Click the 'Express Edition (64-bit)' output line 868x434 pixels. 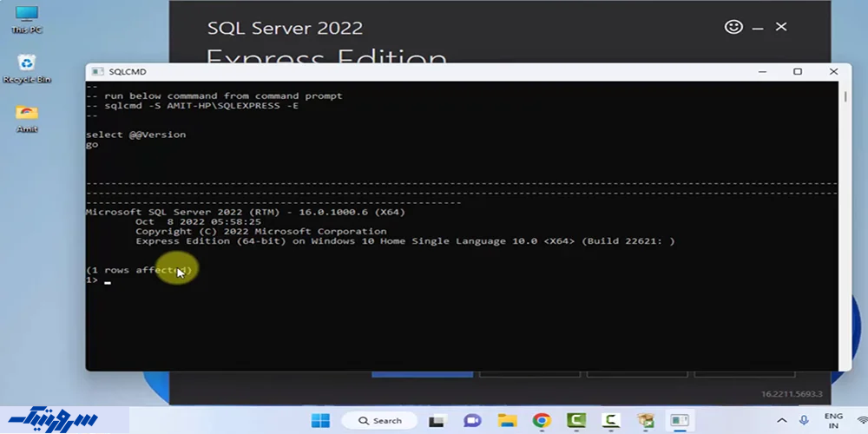tap(405, 241)
